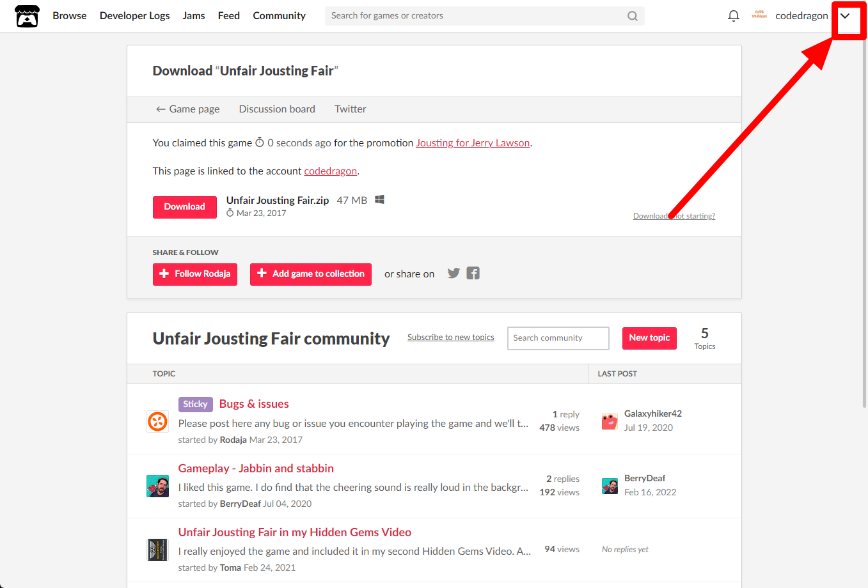Click Galaxyhiker42's avatar in last post column

click(x=610, y=421)
